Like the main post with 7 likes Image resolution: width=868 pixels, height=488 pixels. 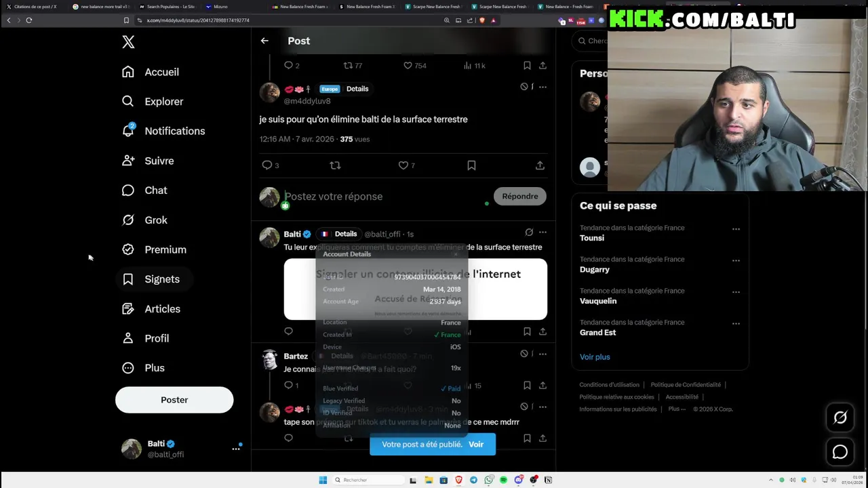[403, 165]
